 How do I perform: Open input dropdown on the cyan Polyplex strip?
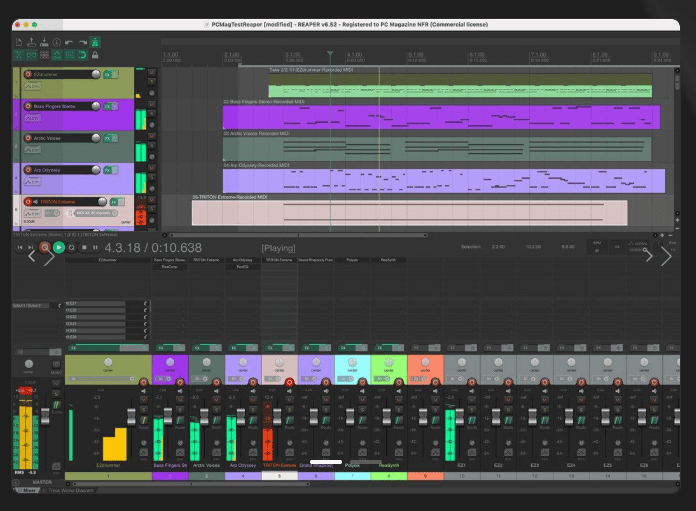tap(344, 379)
